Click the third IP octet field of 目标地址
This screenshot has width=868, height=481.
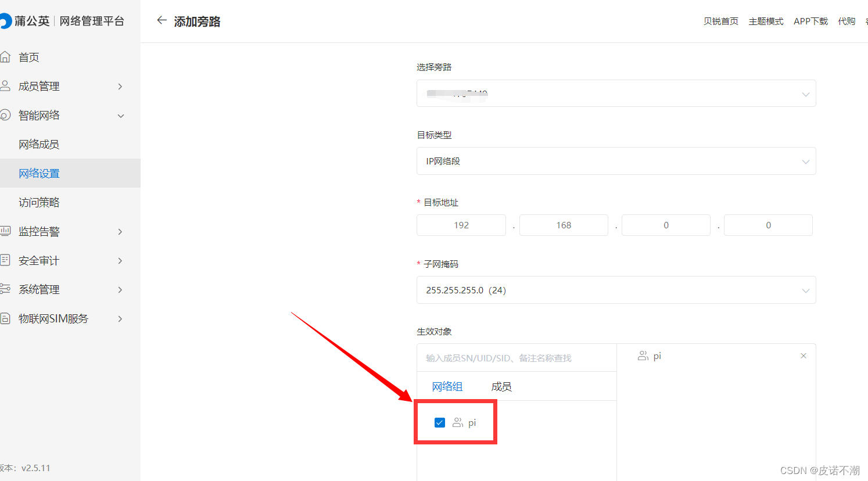666,225
